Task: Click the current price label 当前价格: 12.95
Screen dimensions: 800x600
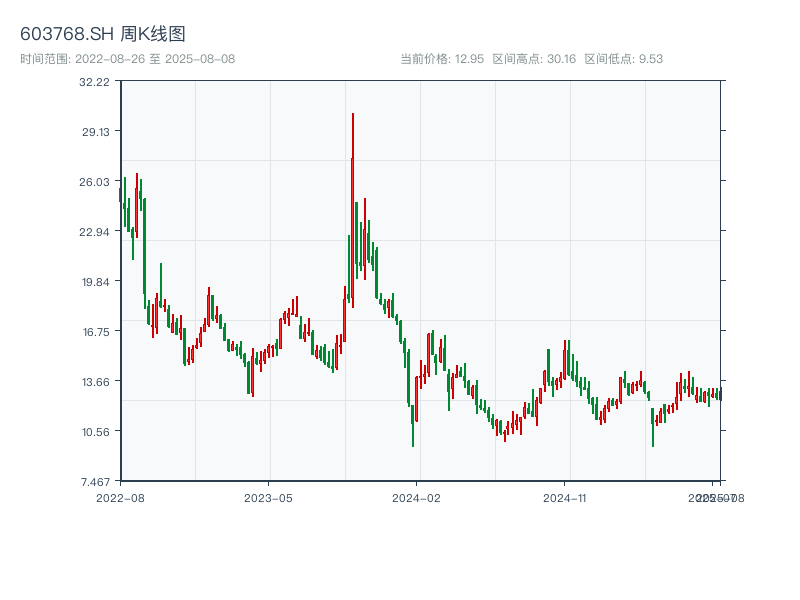Action: coord(442,59)
